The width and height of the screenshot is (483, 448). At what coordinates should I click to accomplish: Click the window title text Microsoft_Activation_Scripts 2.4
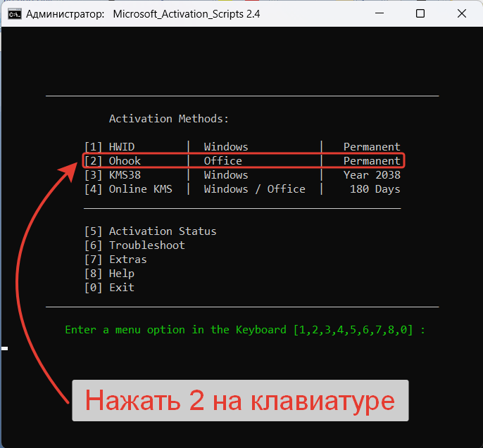pos(187,14)
